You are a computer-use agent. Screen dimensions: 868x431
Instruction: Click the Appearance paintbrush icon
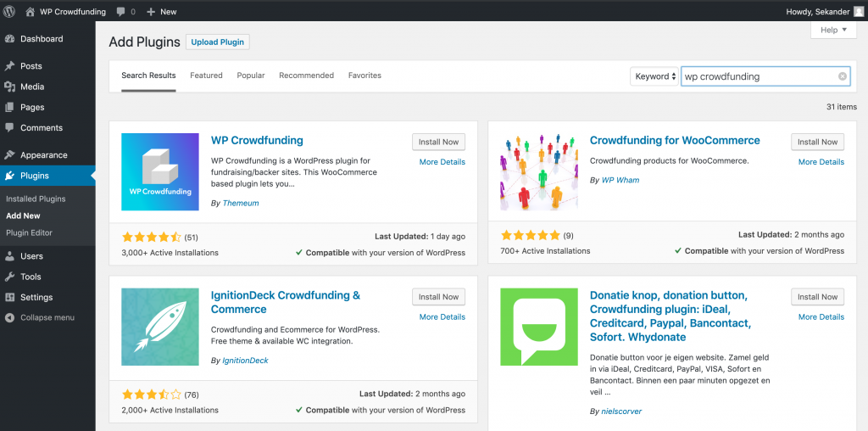click(x=9, y=155)
